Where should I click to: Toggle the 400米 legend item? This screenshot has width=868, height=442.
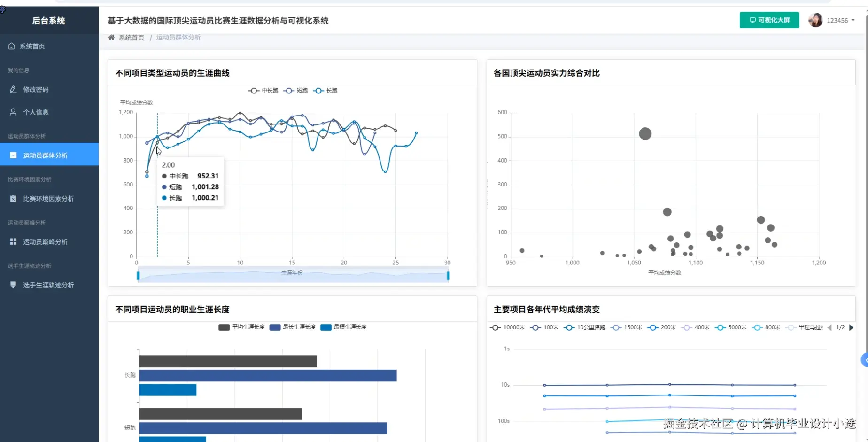(x=696, y=327)
